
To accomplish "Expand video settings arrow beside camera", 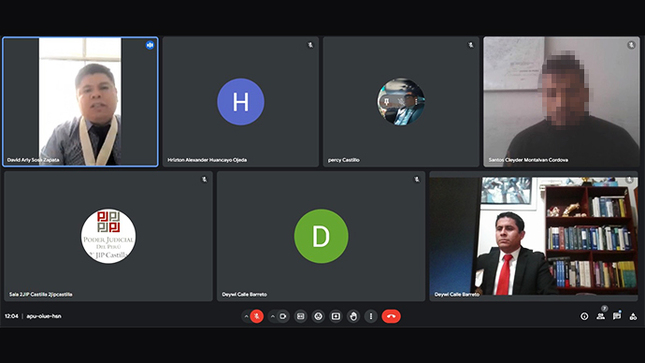I will pos(273,316).
